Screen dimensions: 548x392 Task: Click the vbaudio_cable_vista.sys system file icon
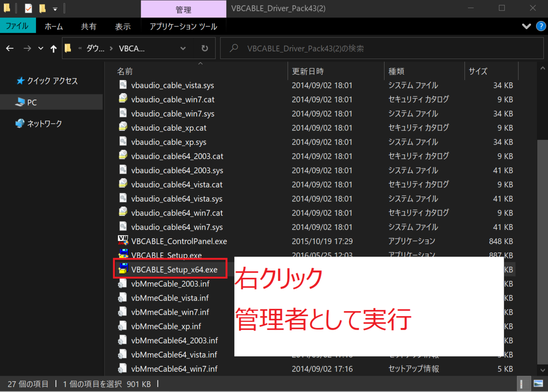[x=122, y=85]
